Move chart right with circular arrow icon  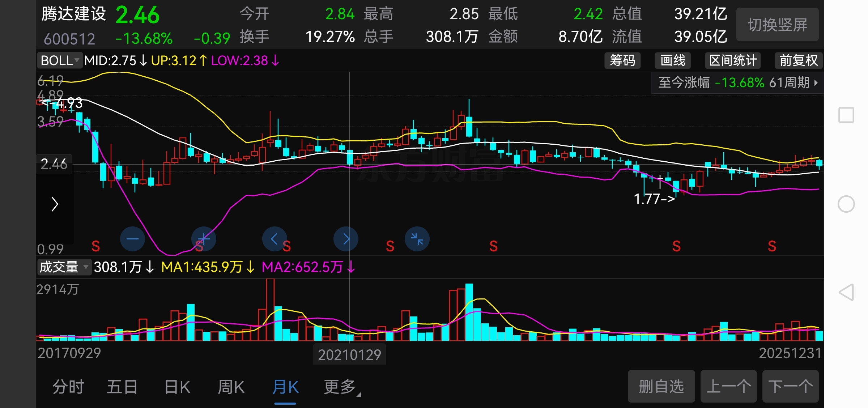tap(346, 239)
